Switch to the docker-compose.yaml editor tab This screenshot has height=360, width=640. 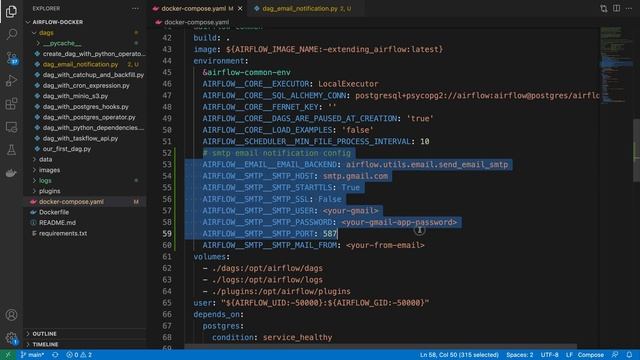(x=197, y=9)
